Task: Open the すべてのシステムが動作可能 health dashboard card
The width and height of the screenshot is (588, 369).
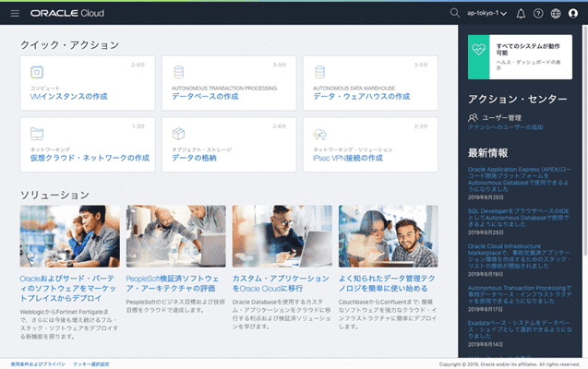Action: 520,57
